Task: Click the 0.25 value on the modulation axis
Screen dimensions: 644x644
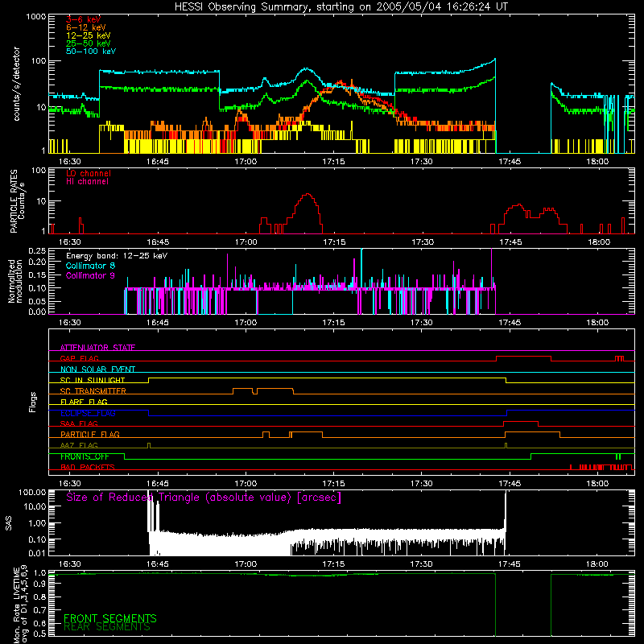Action: 37,251
